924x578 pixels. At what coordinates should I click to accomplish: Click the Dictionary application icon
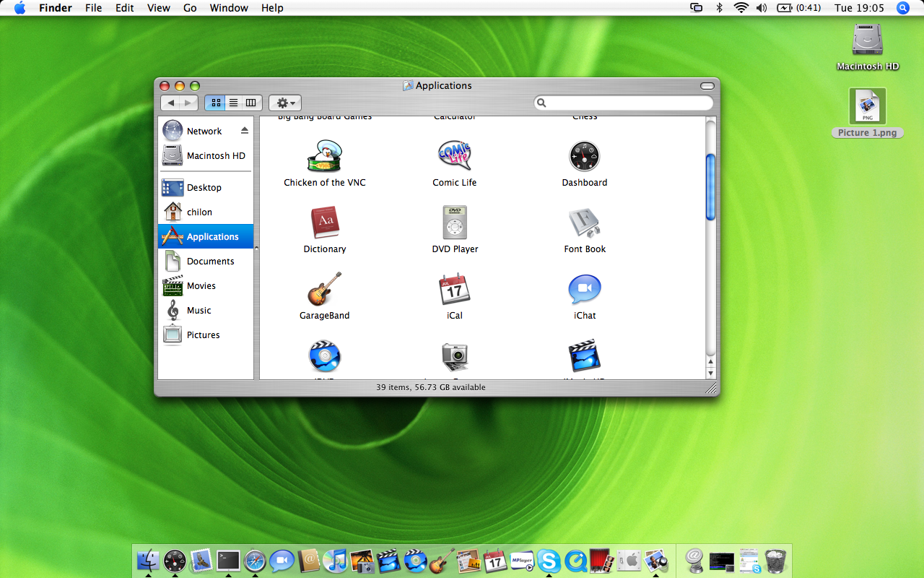click(x=324, y=223)
